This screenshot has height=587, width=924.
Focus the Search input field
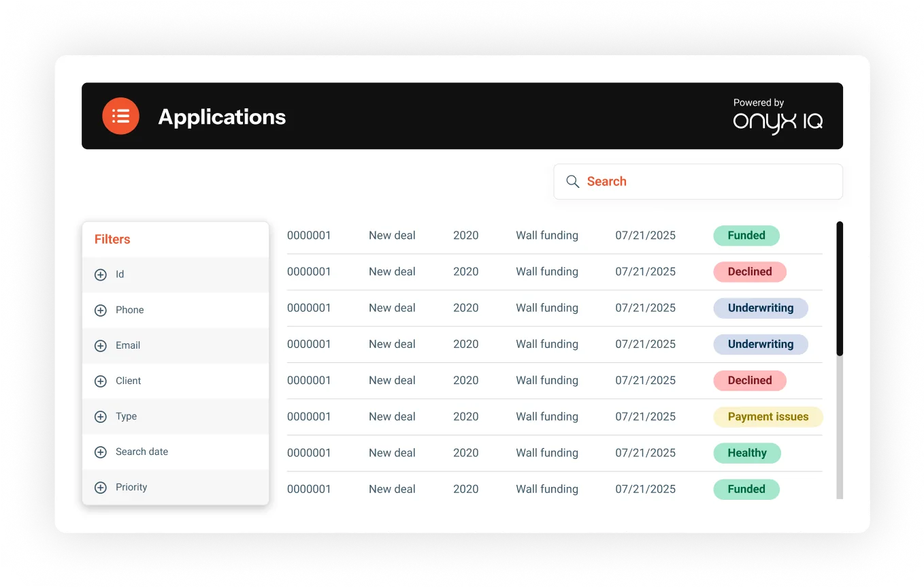click(x=708, y=182)
